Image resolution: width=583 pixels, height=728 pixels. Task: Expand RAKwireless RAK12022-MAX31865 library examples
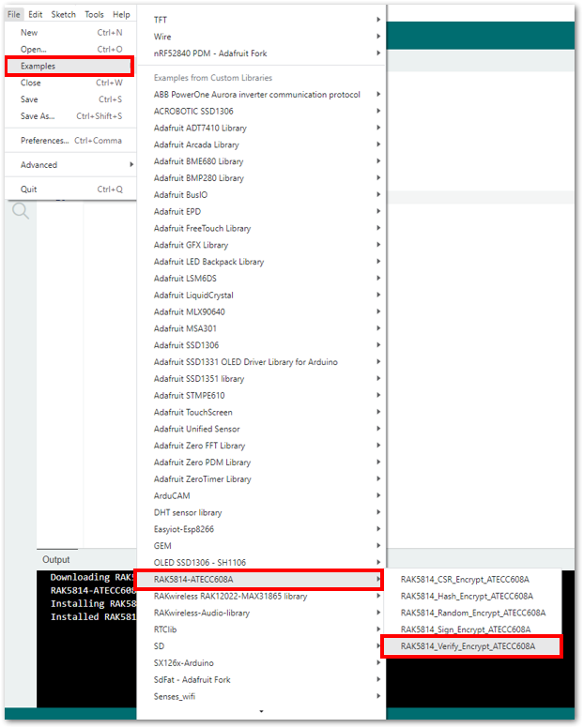pos(262,596)
